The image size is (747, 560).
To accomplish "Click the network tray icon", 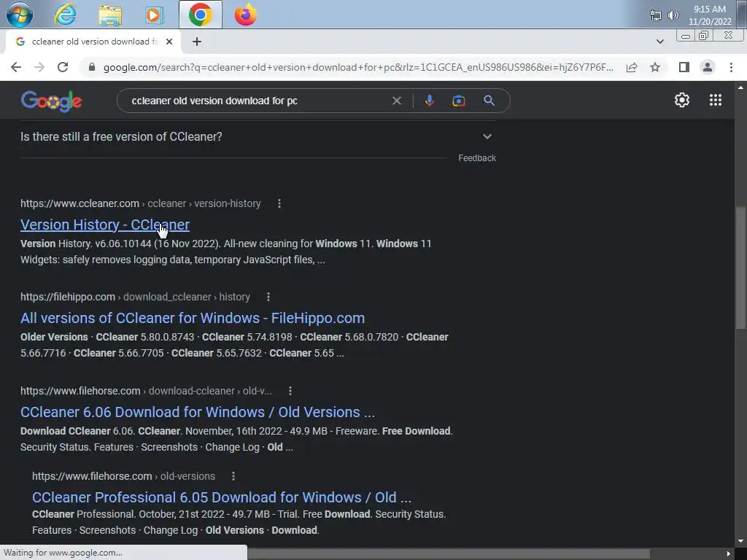I will pyautogui.click(x=656, y=15).
